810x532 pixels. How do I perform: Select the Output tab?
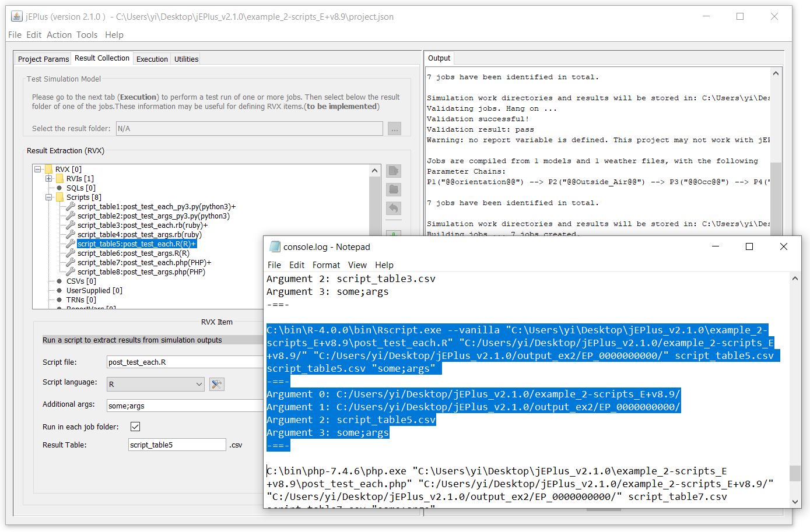click(x=439, y=58)
